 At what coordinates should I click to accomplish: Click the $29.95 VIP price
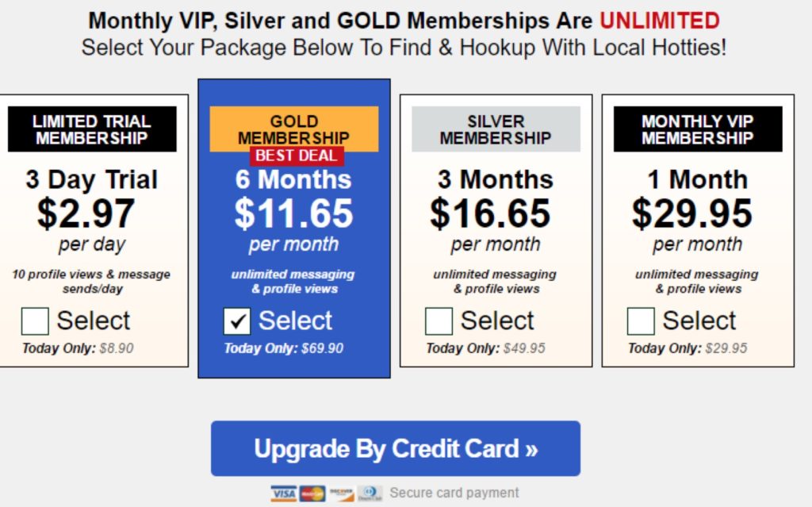click(x=691, y=213)
